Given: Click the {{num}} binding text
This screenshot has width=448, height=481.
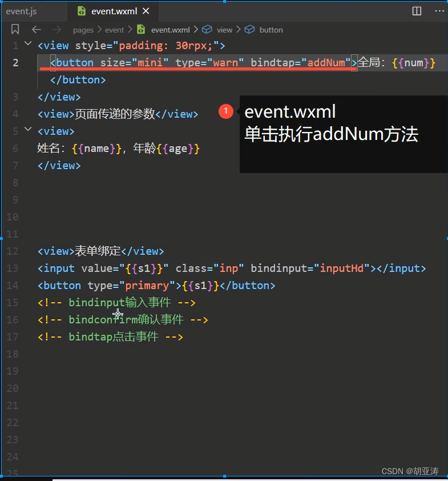Looking at the screenshot, I should click(x=414, y=63).
